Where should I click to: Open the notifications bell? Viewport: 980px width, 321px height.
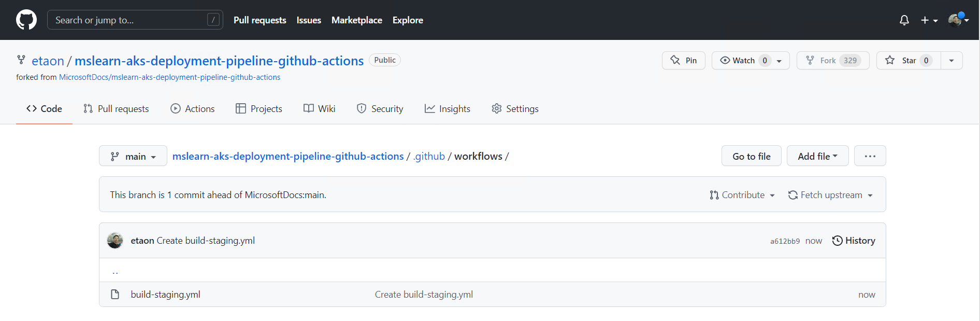(x=904, y=20)
